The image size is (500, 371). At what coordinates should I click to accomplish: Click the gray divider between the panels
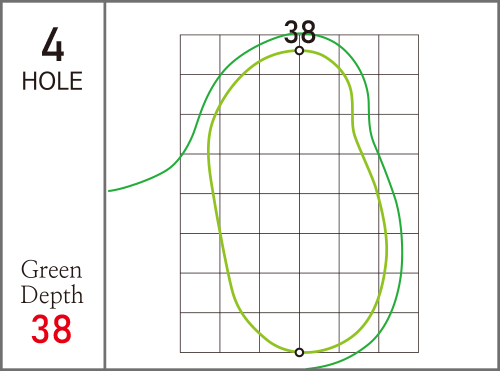click(105, 185)
